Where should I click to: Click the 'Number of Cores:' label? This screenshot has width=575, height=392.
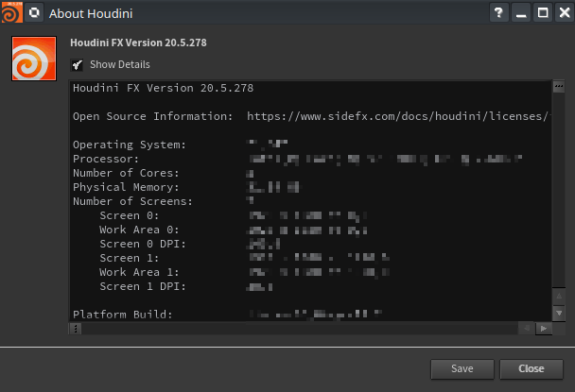click(126, 173)
